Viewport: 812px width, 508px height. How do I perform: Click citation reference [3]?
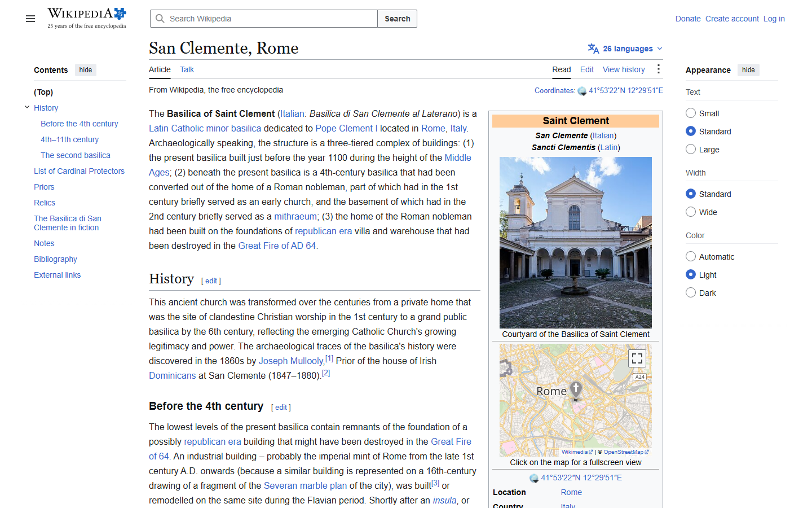[x=435, y=483]
